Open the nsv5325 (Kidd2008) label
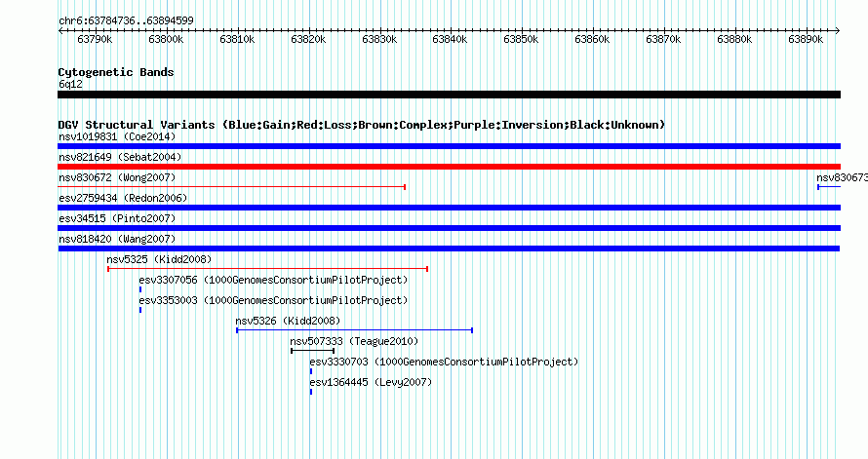868x459 pixels. pos(159,259)
